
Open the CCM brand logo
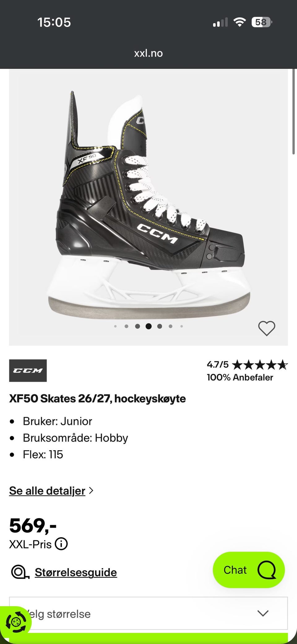pos(28,370)
